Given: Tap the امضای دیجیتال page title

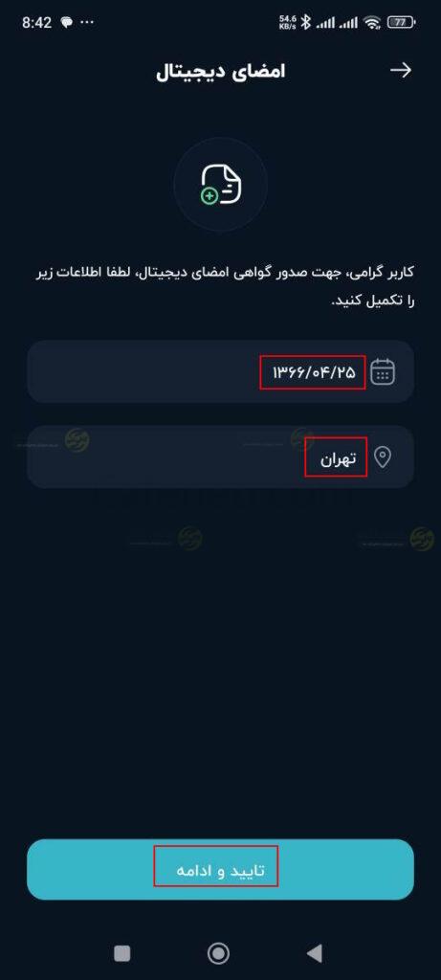Looking at the screenshot, I should coord(220,71).
